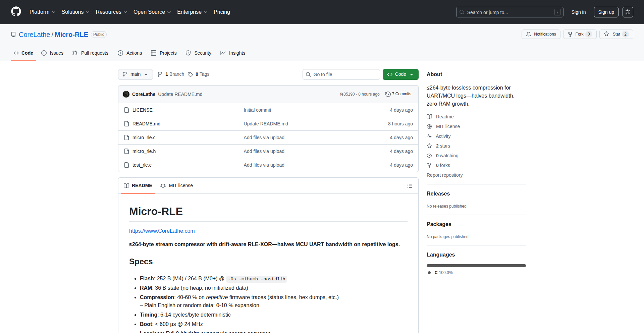Image resolution: width=644 pixels, height=333 pixels.
Task: Click the CoreLathe avatar image
Action: pyautogui.click(x=126, y=94)
